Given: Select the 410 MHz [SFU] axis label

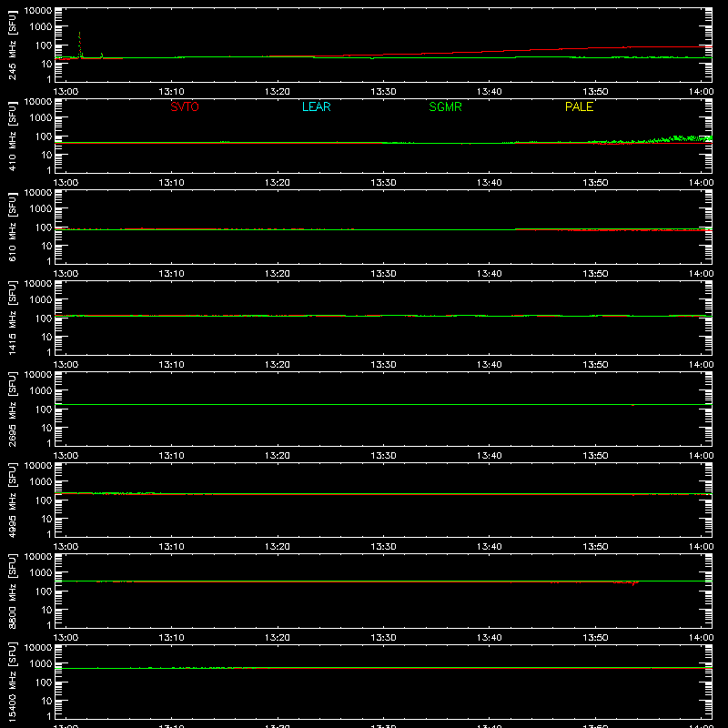Looking at the screenshot, I should click(12, 136).
